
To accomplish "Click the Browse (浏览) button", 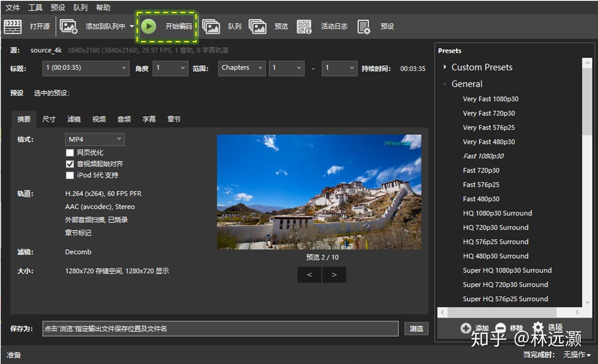I will point(417,329).
